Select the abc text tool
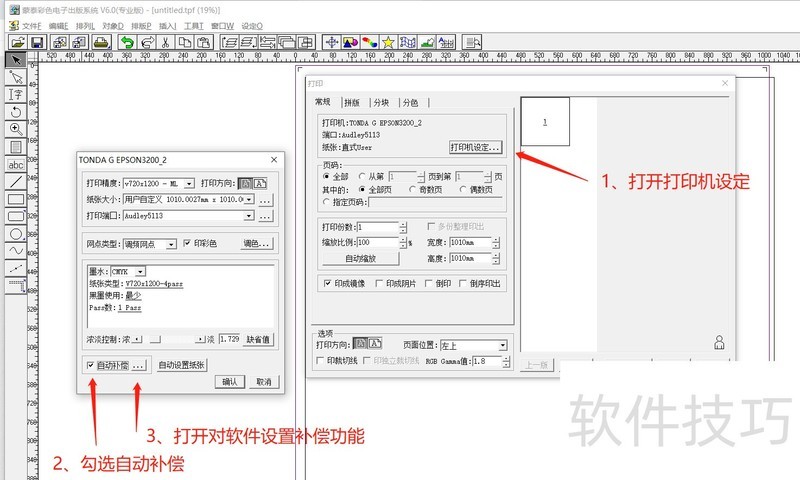Image resolution: width=800 pixels, height=480 pixels. pos(16,165)
